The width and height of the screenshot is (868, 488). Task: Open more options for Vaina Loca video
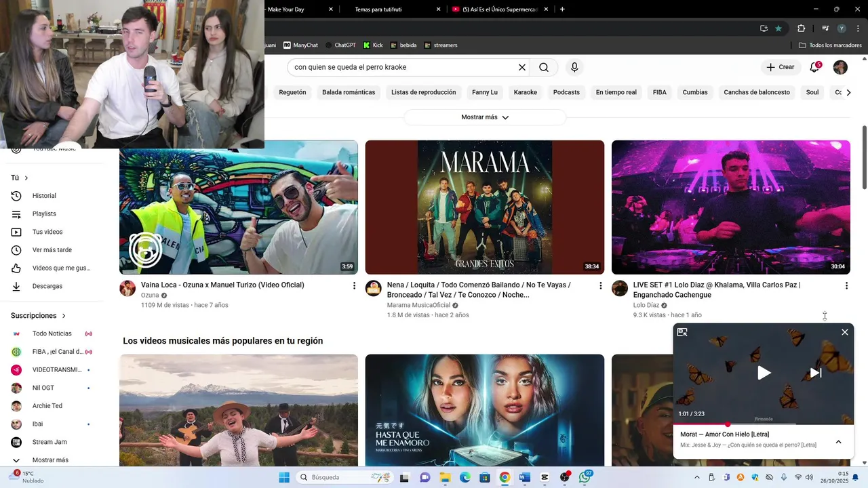click(354, 286)
